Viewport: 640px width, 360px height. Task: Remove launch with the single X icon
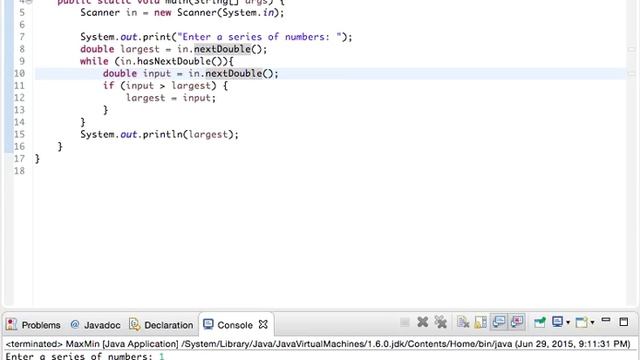click(422, 322)
